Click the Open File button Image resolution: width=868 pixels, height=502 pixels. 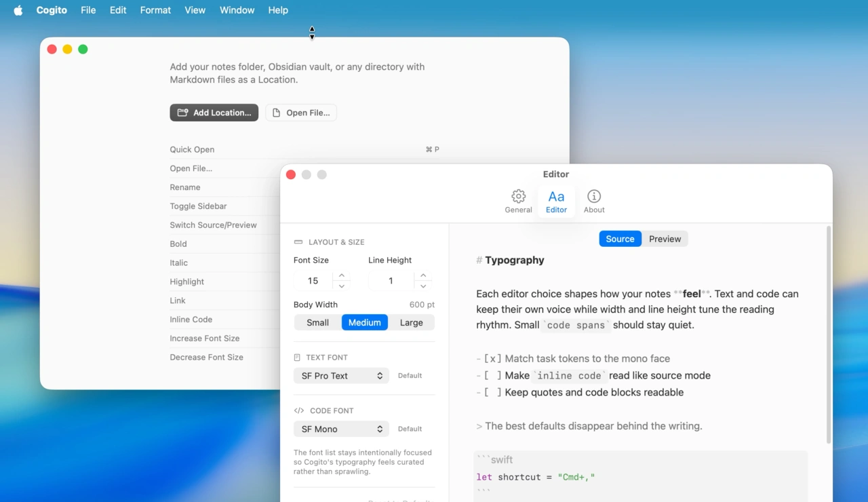pyautogui.click(x=300, y=113)
